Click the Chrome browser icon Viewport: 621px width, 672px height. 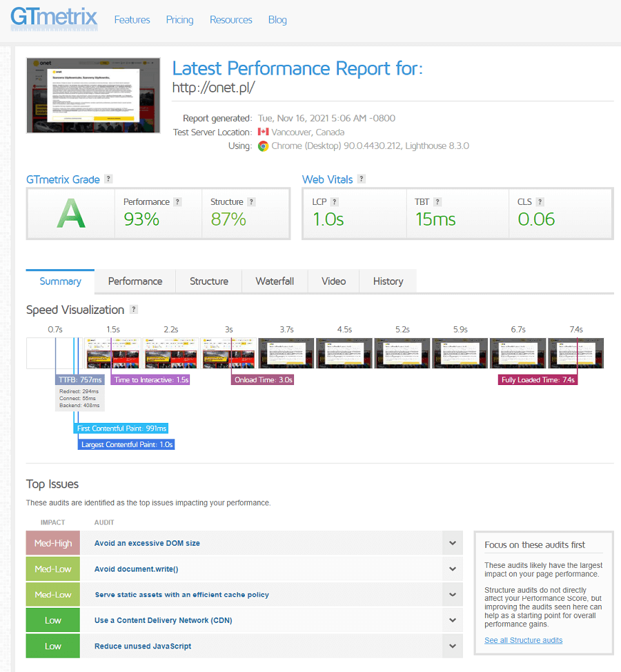(263, 146)
